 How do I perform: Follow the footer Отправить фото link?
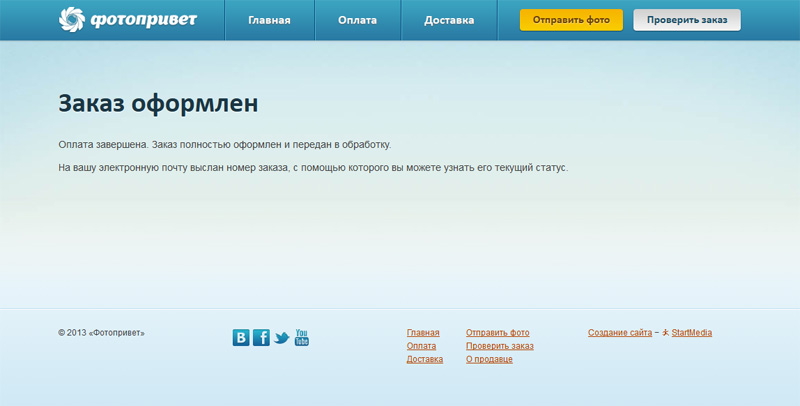click(497, 333)
